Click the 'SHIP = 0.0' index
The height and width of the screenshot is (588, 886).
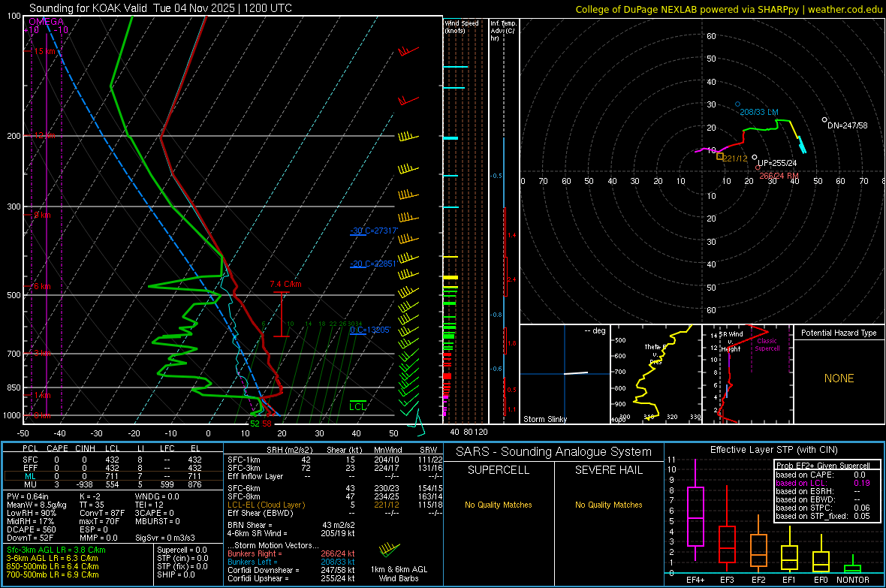[176, 574]
